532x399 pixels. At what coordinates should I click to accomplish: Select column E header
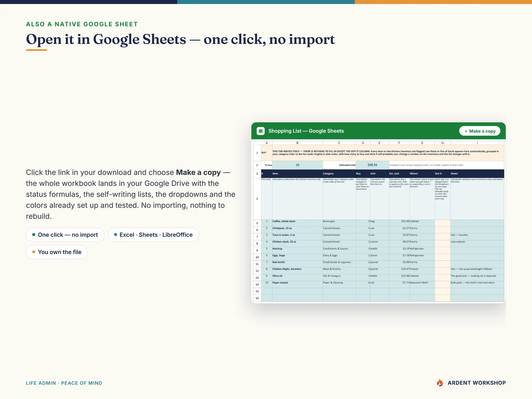click(379, 143)
